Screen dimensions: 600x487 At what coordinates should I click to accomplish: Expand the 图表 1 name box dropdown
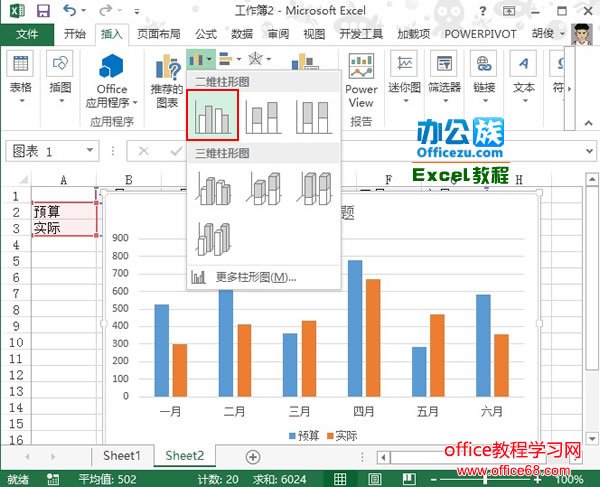90,150
